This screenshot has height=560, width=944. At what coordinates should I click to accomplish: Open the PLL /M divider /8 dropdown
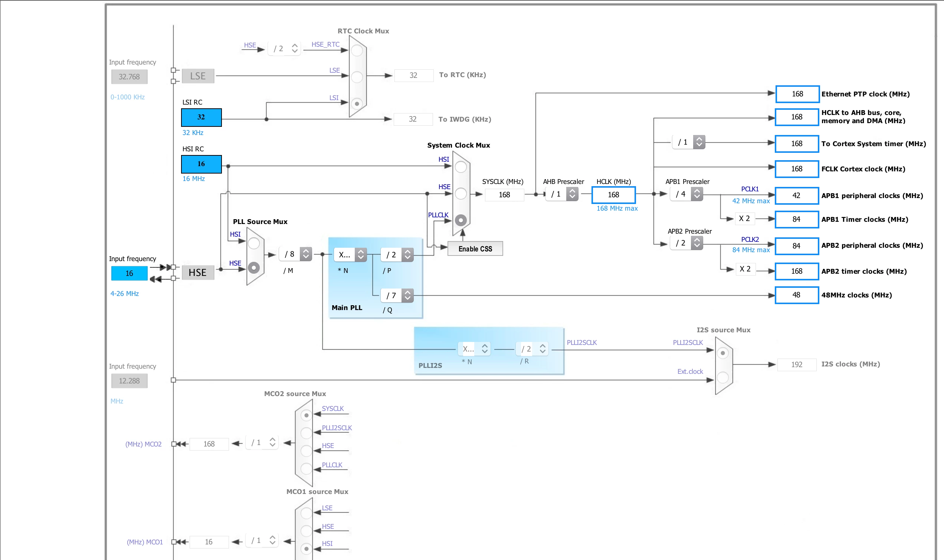295,254
